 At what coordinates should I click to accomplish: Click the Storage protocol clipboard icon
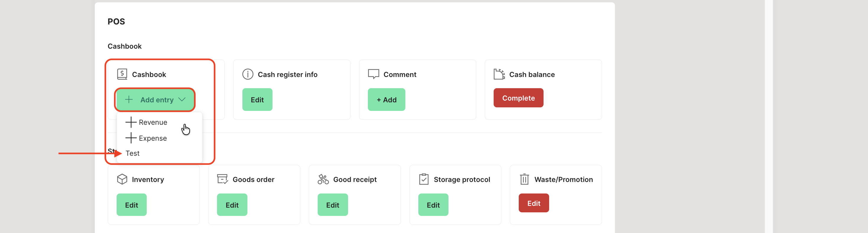click(424, 179)
